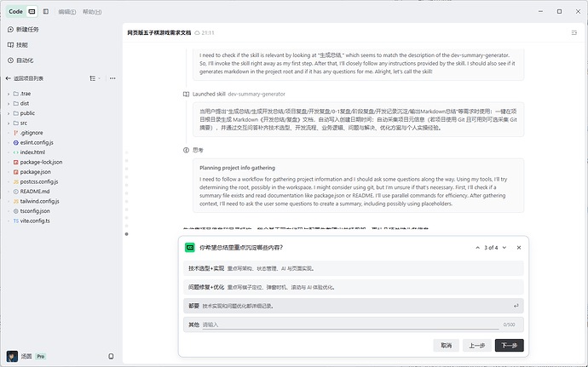
Task: Choose the 都要 option
Action: click(354, 306)
